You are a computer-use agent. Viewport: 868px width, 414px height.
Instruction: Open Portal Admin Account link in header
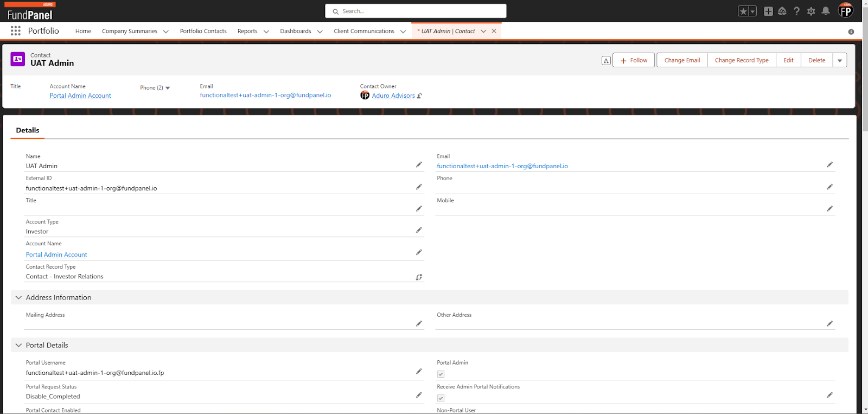[80, 95]
